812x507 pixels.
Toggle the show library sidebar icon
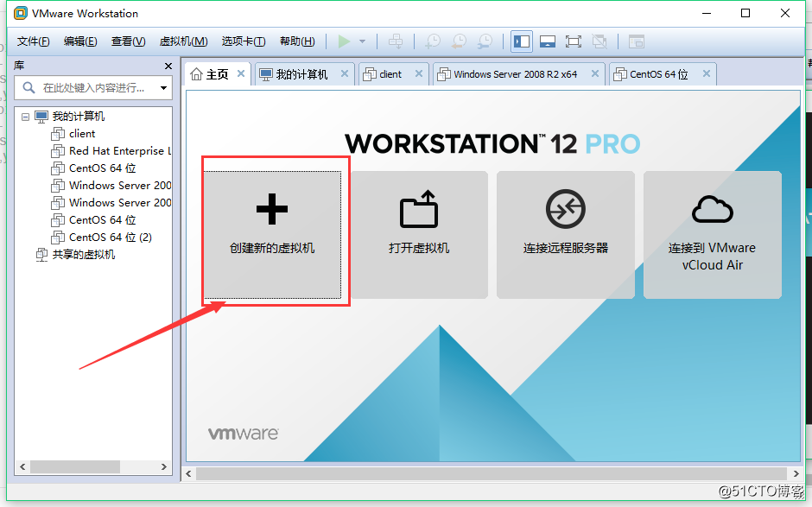(522, 41)
